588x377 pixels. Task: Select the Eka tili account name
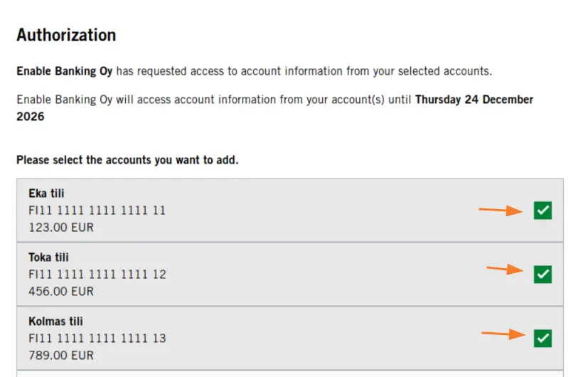[46, 193]
